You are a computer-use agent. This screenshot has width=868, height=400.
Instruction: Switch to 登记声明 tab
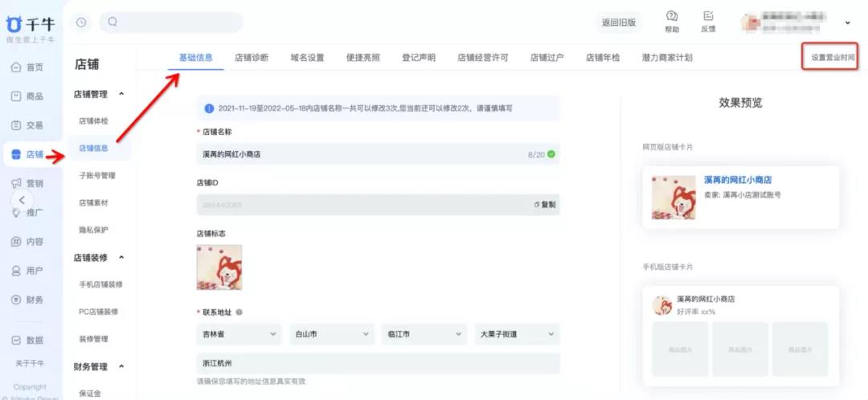(x=419, y=58)
